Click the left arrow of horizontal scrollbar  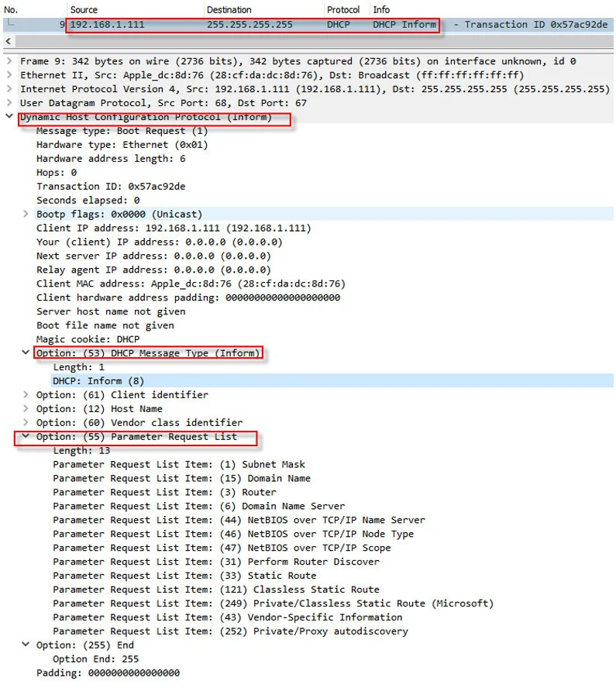pyautogui.click(x=8, y=41)
